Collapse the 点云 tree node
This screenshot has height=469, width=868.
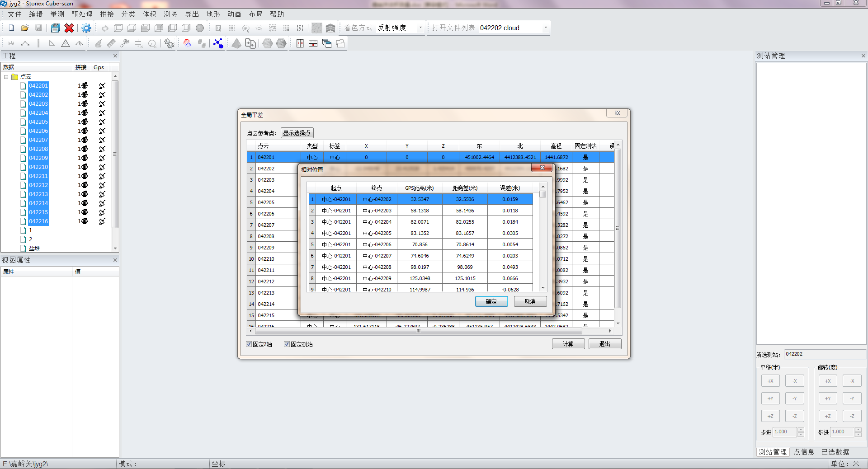point(6,77)
